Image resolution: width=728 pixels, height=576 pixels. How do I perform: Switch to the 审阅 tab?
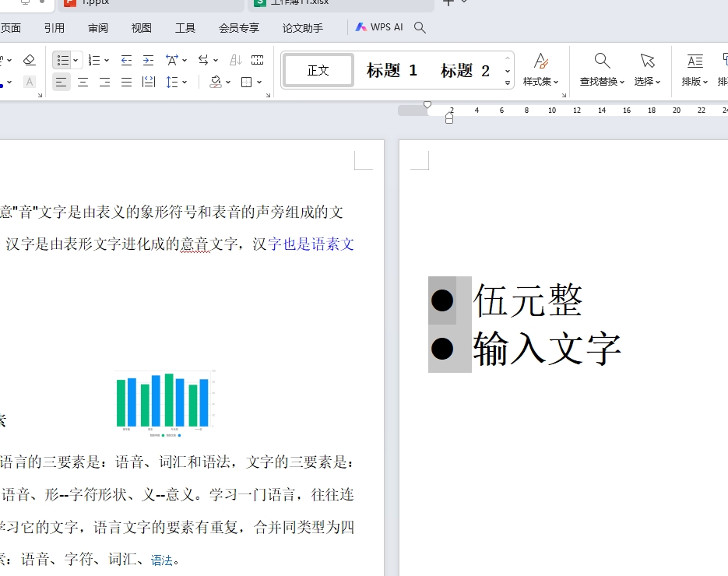(x=98, y=28)
